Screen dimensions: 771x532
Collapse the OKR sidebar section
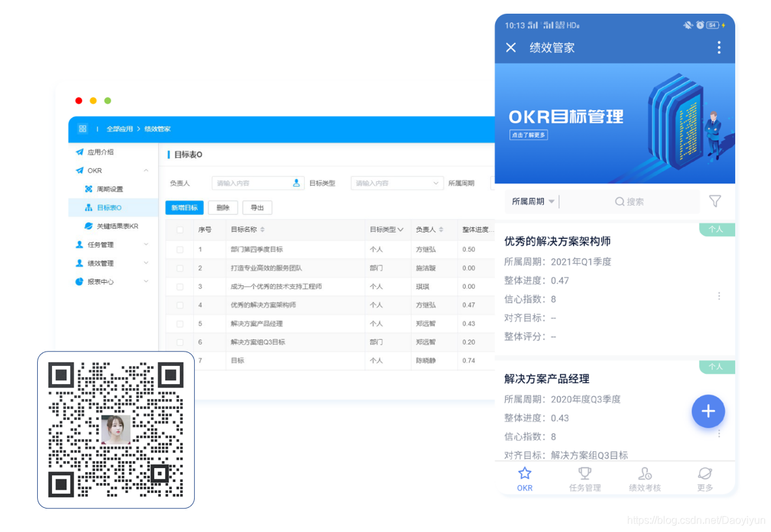click(146, 171)
